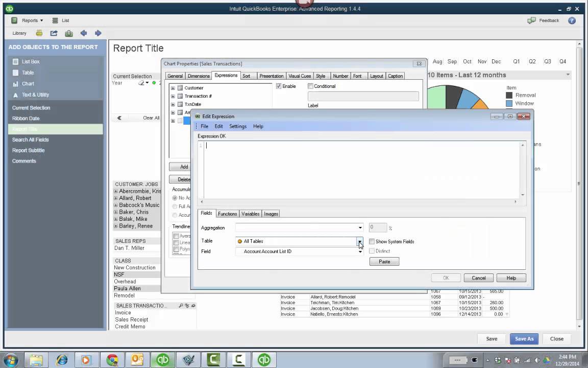Image resolution: width=588 pixels, height=368 pixels.
Task: Click the Windows Start button
Action: [10, 360]
